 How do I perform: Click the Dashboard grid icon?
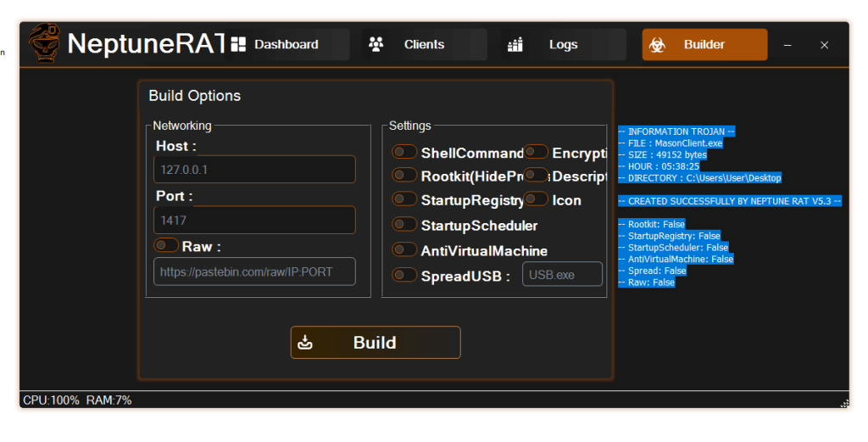click(238, 44)
